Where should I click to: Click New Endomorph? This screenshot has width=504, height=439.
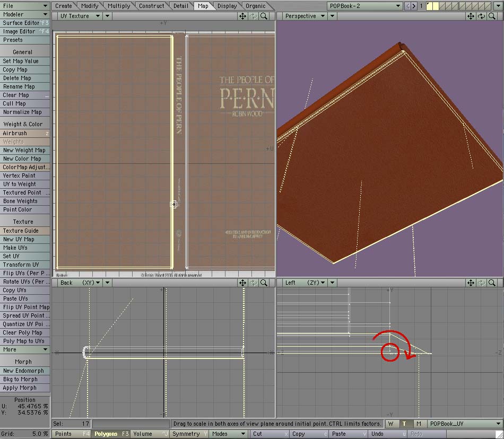point(25,371)
